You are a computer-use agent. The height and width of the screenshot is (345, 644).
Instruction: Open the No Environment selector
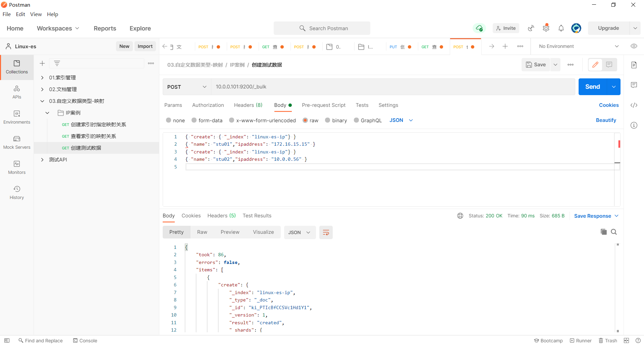click(x=579, y=46)
